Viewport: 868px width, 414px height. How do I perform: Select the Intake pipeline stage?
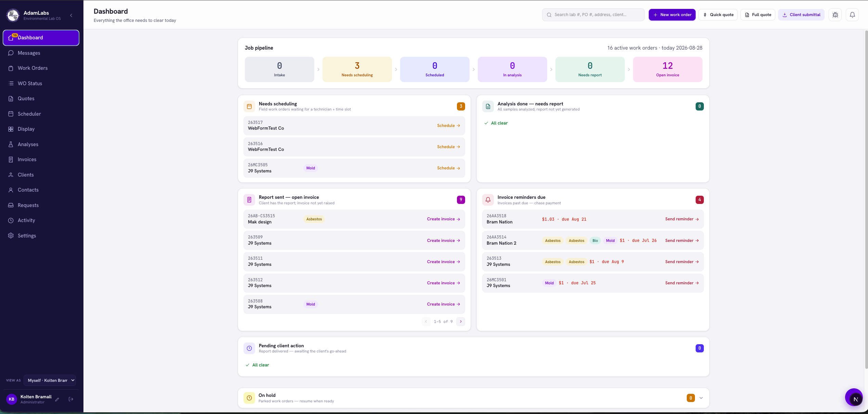click(x=279, y=69)
